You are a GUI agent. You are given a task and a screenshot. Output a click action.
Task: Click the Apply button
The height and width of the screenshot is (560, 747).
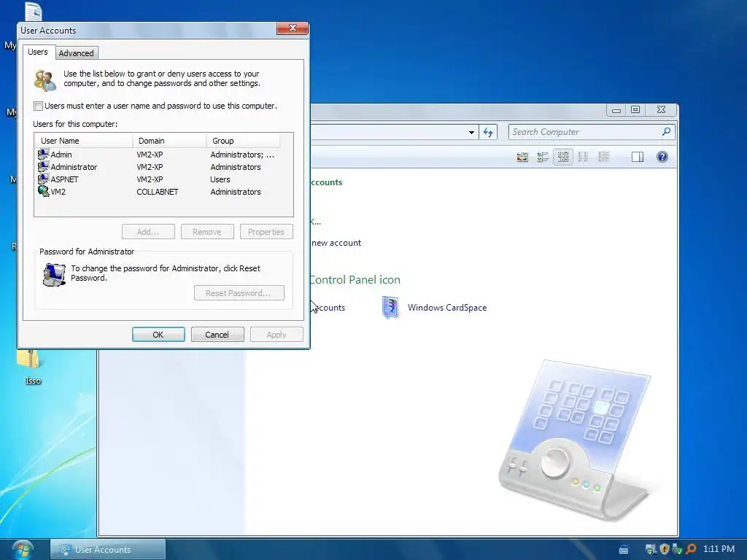(276, 334)
